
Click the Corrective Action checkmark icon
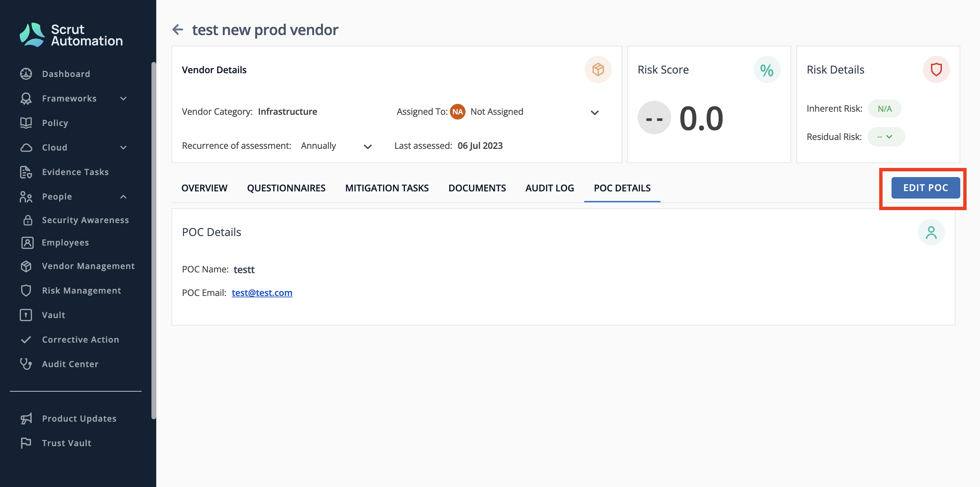(x=26, y=340)
